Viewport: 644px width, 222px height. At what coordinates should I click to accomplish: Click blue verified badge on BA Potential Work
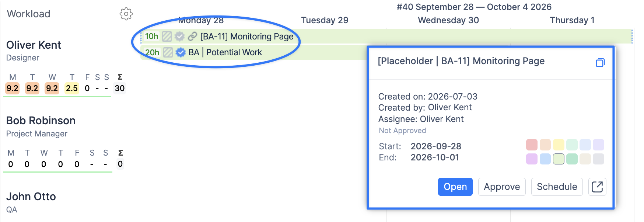[181, 52]
